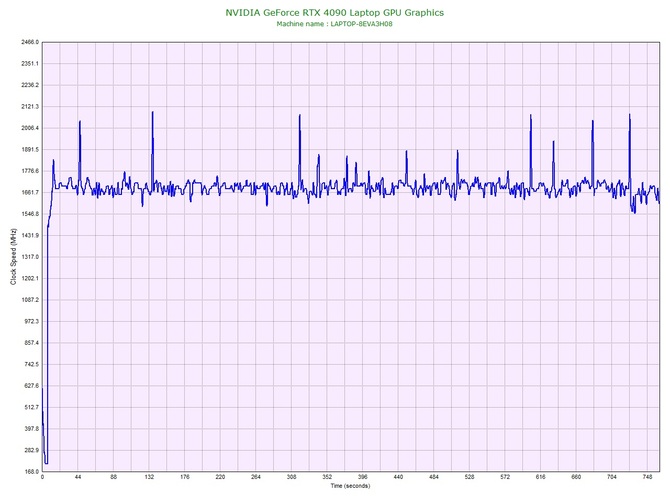Click the Machine name LAPTOP-8EVA3H08 subtitle
Screen dimensions: 670x503
click(334, 24)
